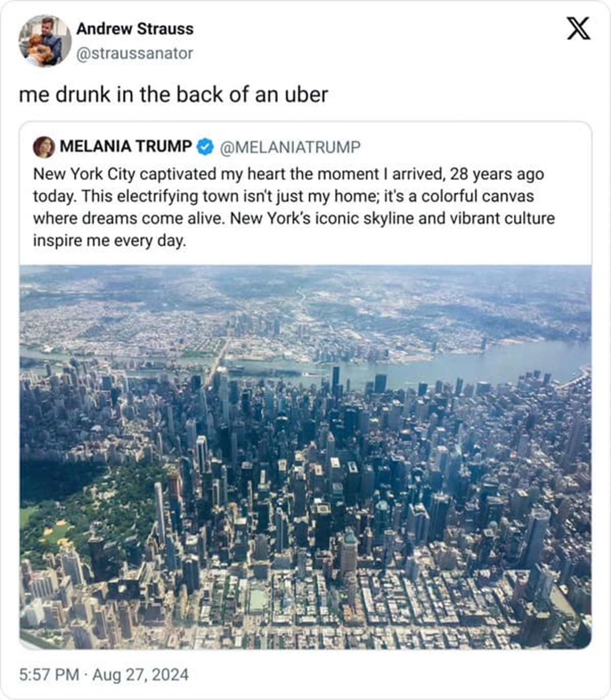611x700 pixels.
Task: Open the MELANIA TRUMP display name
Action: (126, 147)
